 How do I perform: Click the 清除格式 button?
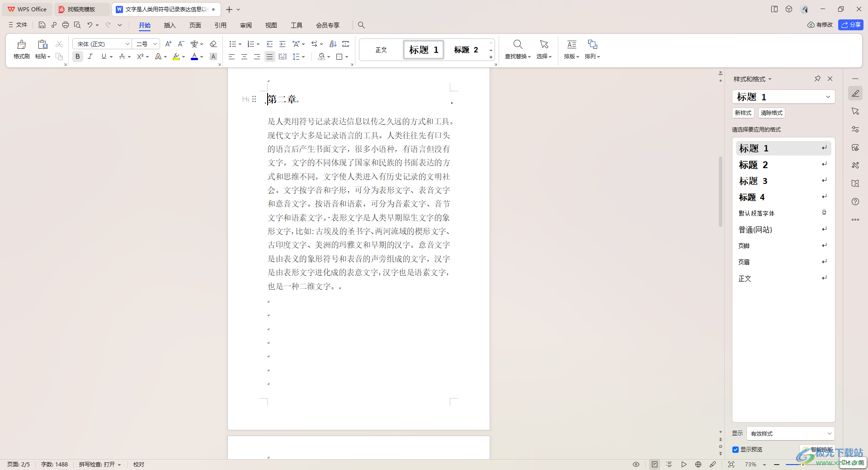point(771,113)
